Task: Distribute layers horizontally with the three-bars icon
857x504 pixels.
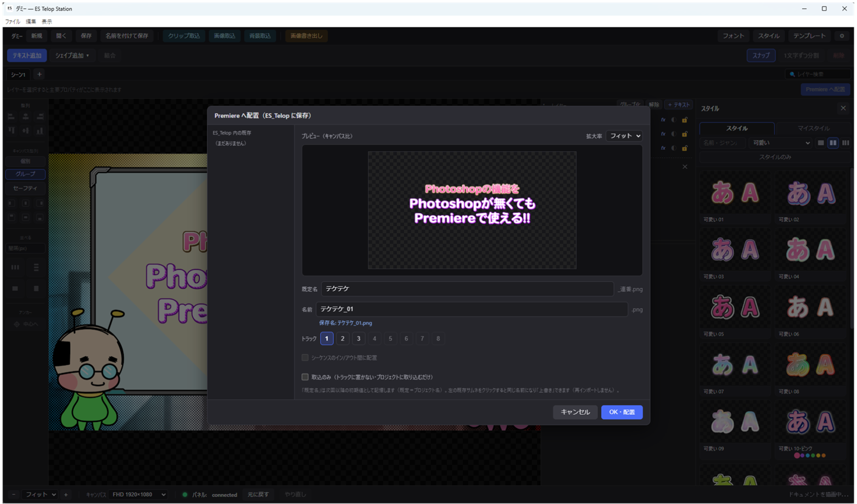Action: (15, 268)
